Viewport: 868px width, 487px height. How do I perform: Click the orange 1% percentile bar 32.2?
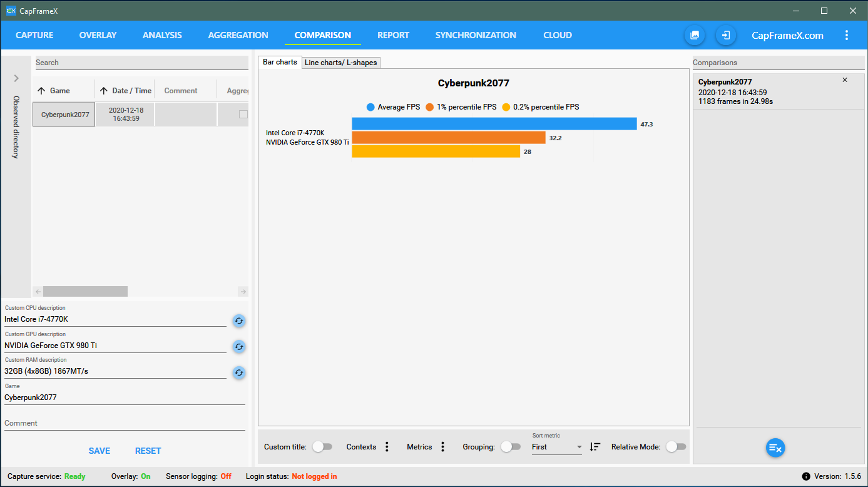tap(449, 138)
